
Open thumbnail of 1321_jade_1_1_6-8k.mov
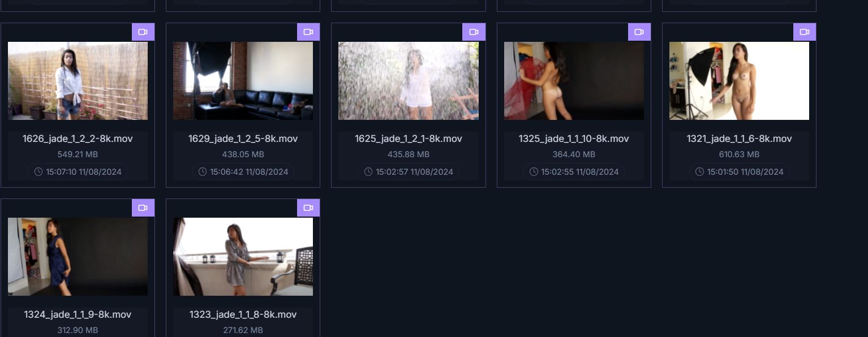[739, 81]
